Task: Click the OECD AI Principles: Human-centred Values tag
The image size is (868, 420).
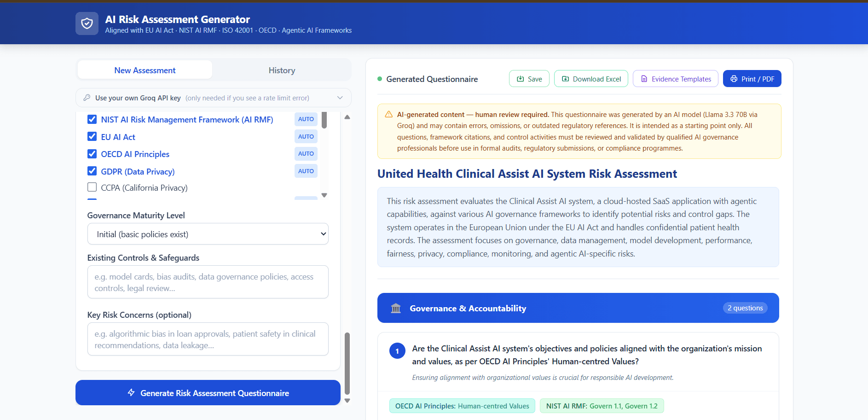Action: [462, 406]
